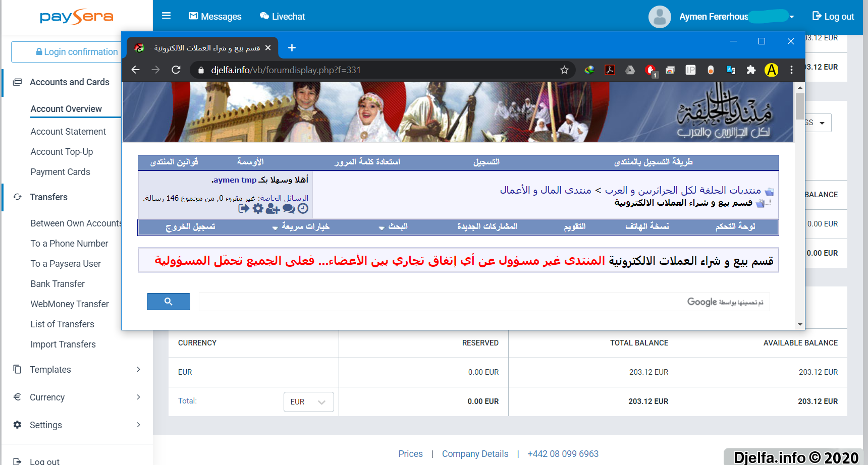
Task: Open a new browser tab with plus
Action: [x=292, y=48]
